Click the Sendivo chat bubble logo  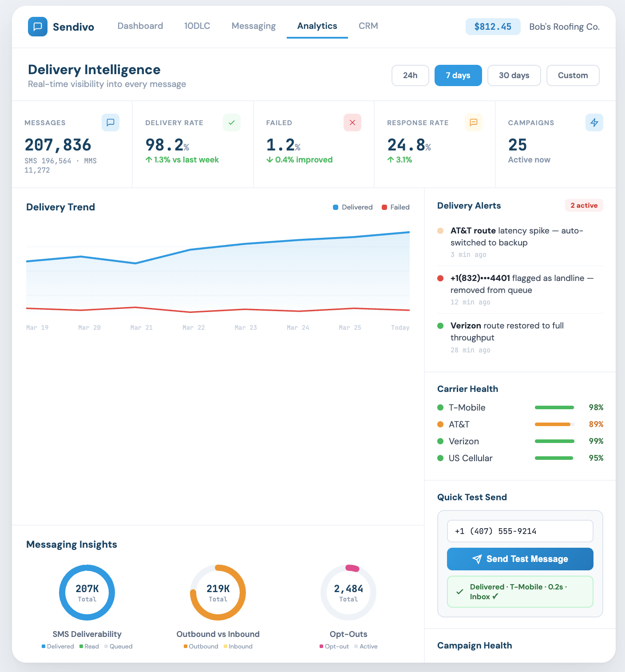click(x=38, y=27)
